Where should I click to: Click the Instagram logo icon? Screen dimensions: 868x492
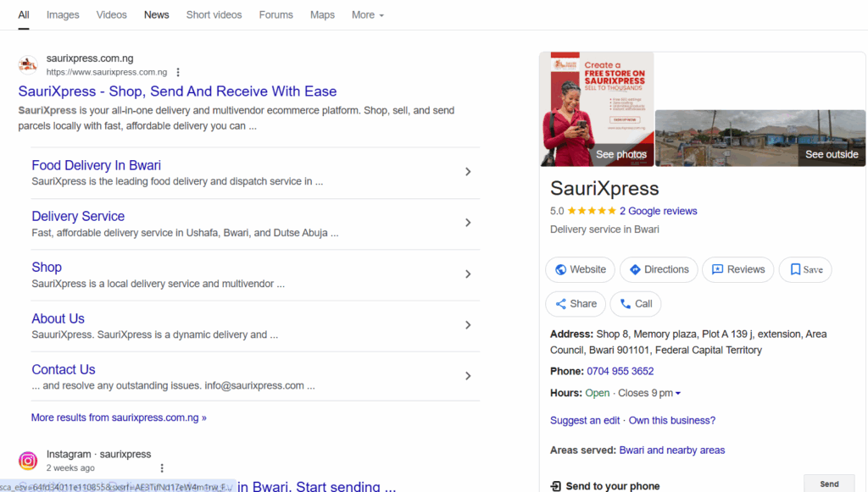click(28, 461)
